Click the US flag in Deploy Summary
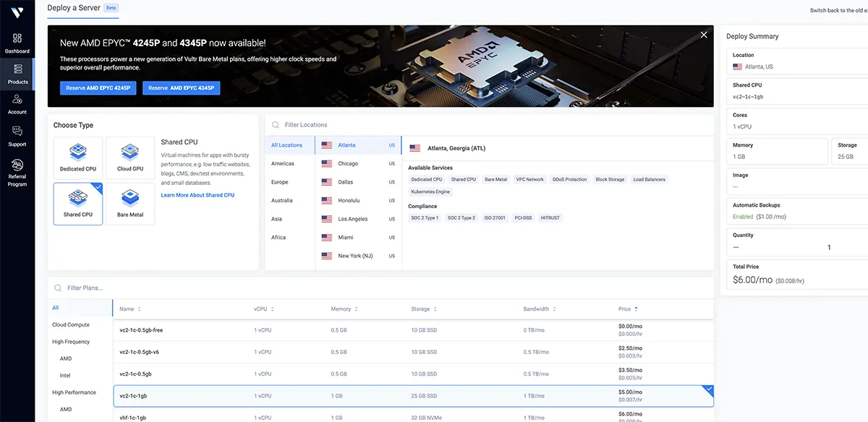 737,66
